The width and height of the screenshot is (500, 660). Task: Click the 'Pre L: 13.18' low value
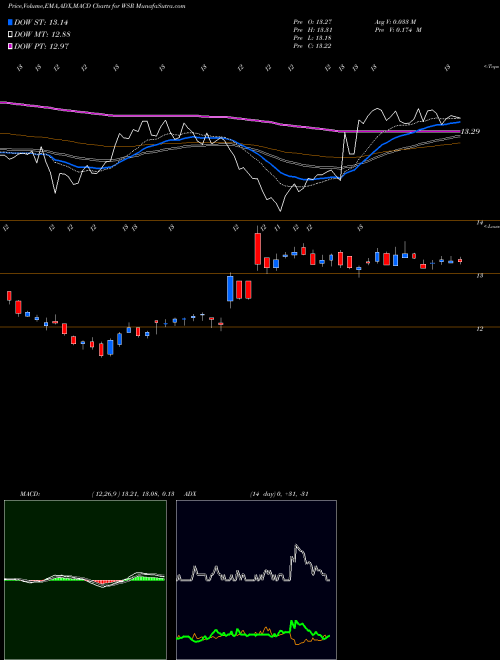(x=313, y=38)
